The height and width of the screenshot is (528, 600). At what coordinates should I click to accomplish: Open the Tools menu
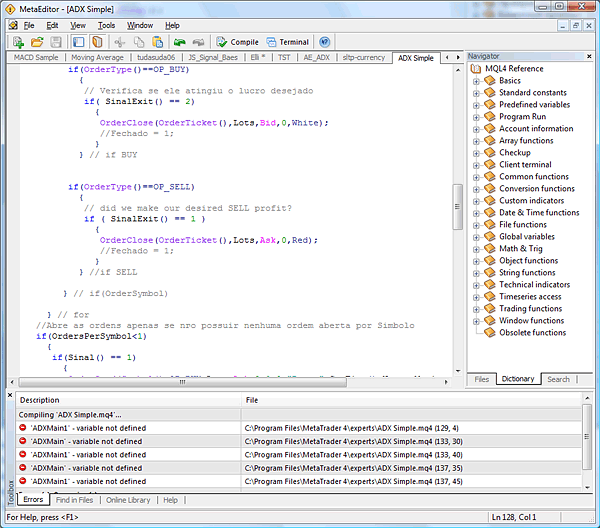(x=106, y=25)
